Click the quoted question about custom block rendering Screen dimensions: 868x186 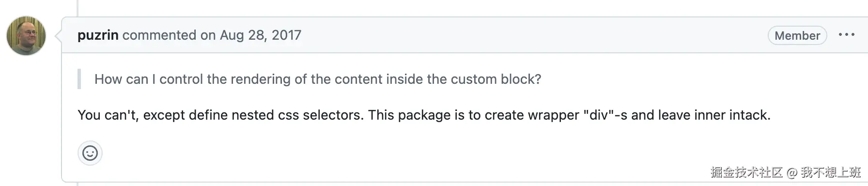point(318,79)
